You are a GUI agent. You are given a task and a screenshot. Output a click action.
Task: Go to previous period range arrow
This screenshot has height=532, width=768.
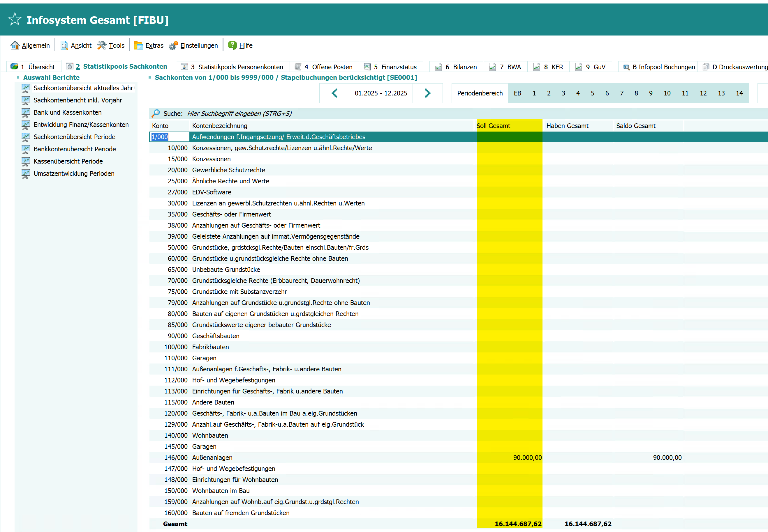[x=334, y=93]
